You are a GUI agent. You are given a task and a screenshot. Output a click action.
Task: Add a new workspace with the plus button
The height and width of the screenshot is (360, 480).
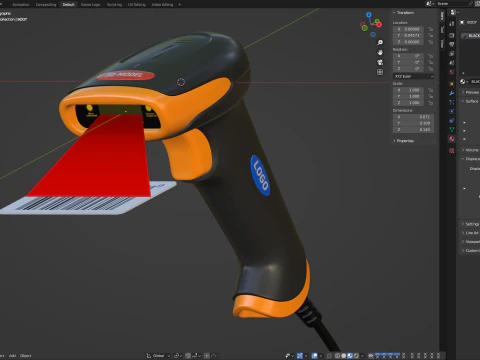coord(180,4)
